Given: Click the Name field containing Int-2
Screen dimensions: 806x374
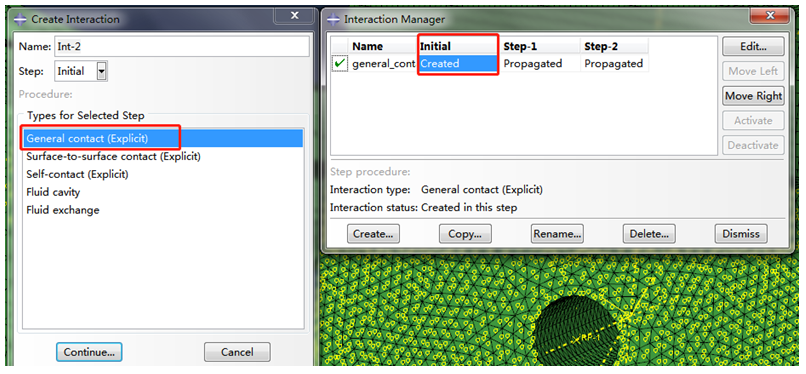Looking at the screenshot, I should (182, 47).
